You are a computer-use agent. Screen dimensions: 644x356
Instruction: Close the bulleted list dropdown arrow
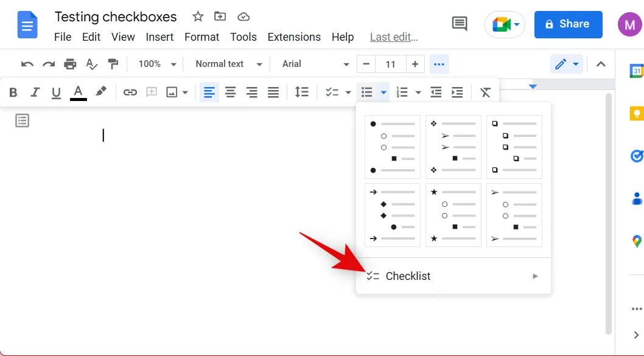pos(383,92)
